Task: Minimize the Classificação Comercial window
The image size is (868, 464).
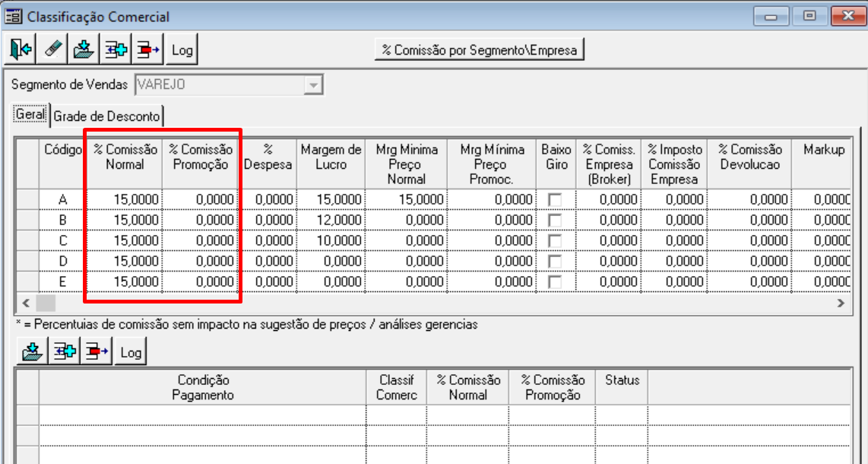Action: 770,16
